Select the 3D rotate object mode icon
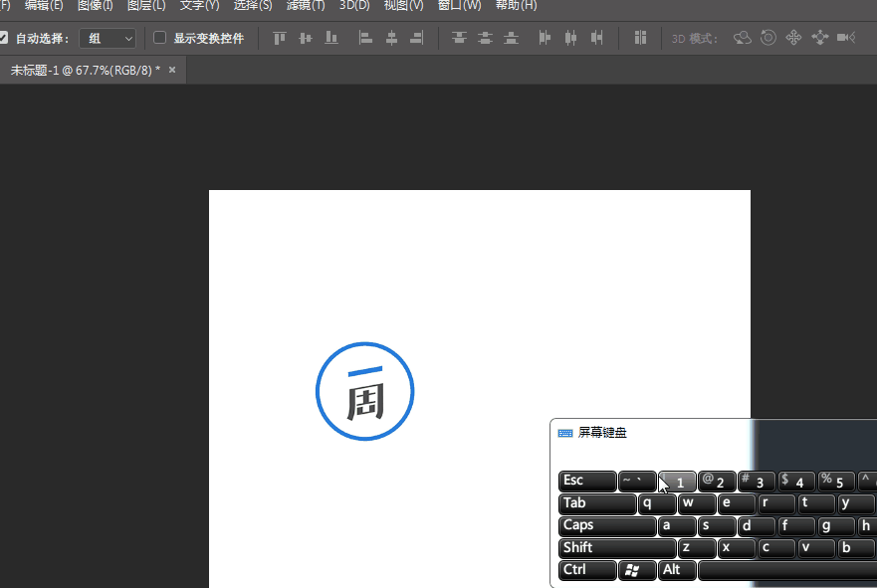 (743, 38)
